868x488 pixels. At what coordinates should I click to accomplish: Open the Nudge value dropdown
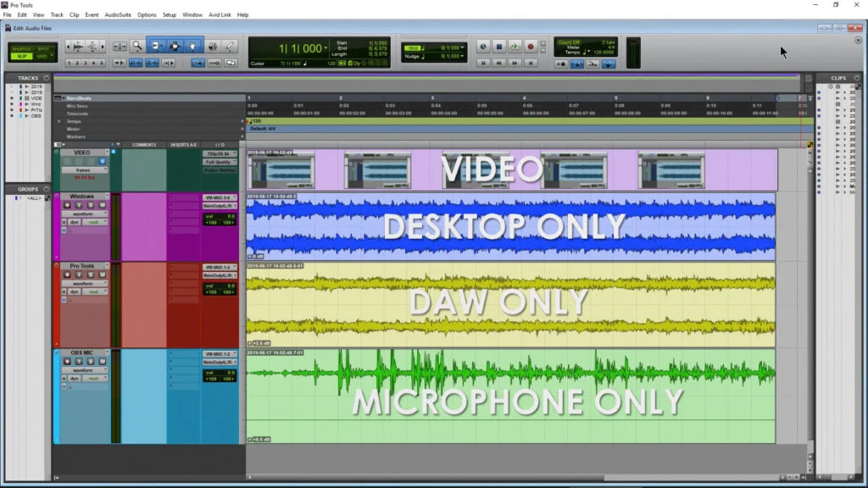462,56
